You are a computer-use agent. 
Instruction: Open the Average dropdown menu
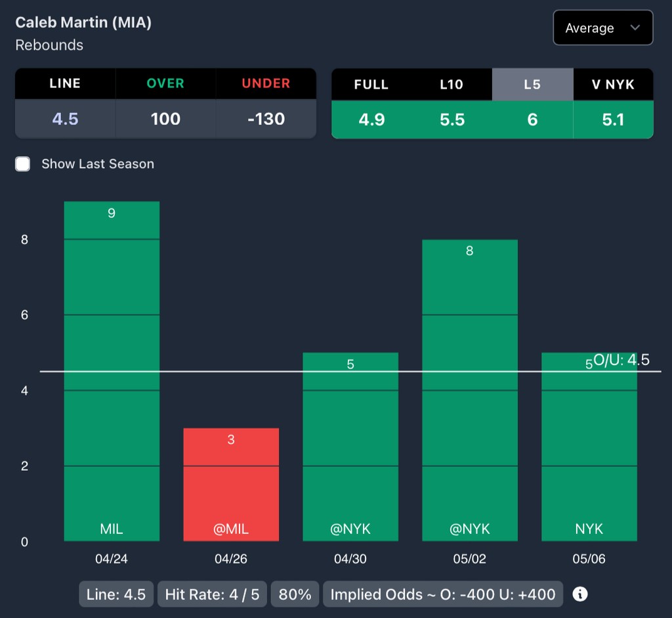[602, 28]
